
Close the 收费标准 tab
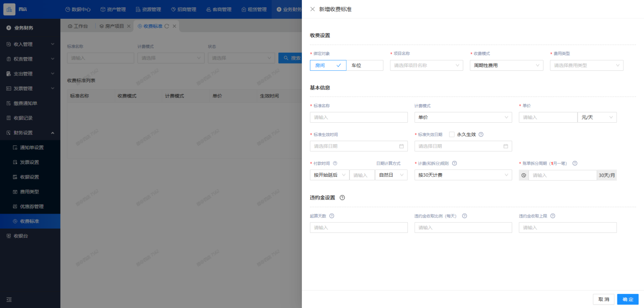174,26
